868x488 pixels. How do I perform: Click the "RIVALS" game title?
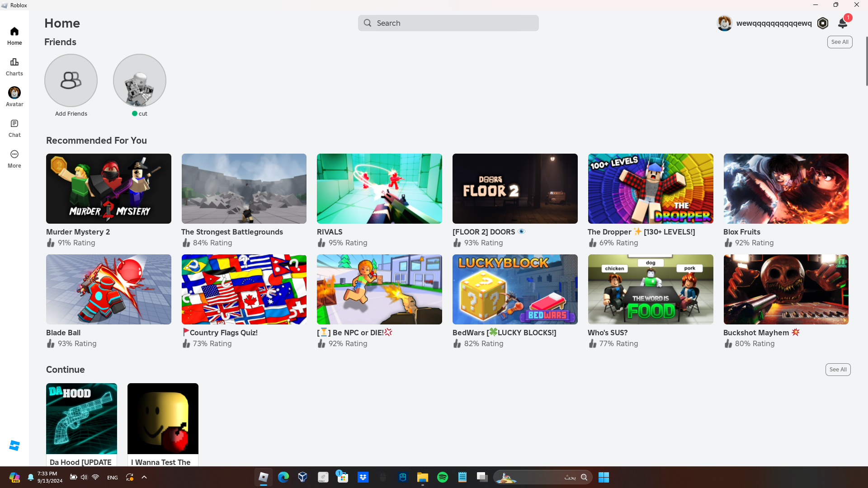pyautogui.click(x=330, y=232)
